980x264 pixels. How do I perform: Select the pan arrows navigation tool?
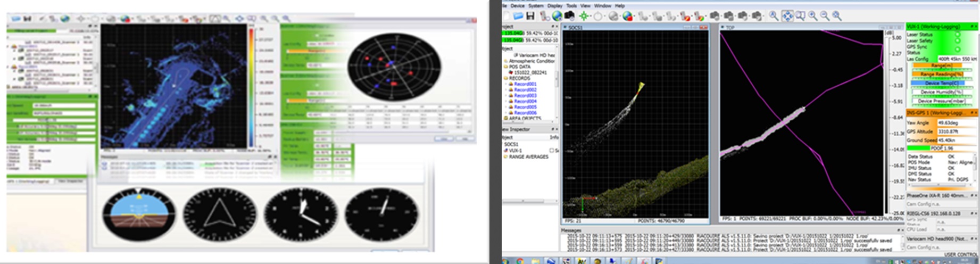787,16
